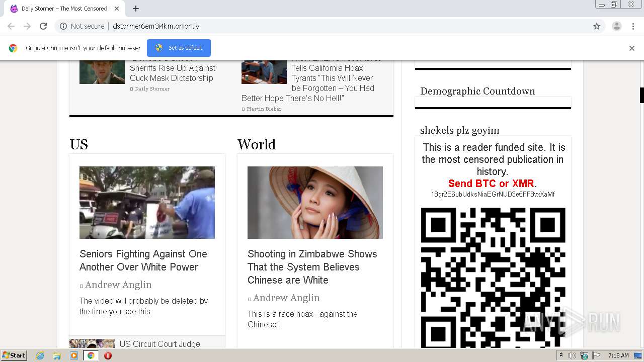Click the Daily Stormer author link
This screenshot has width=644, height=362.
pyautogui.click(x=152, y=88)
